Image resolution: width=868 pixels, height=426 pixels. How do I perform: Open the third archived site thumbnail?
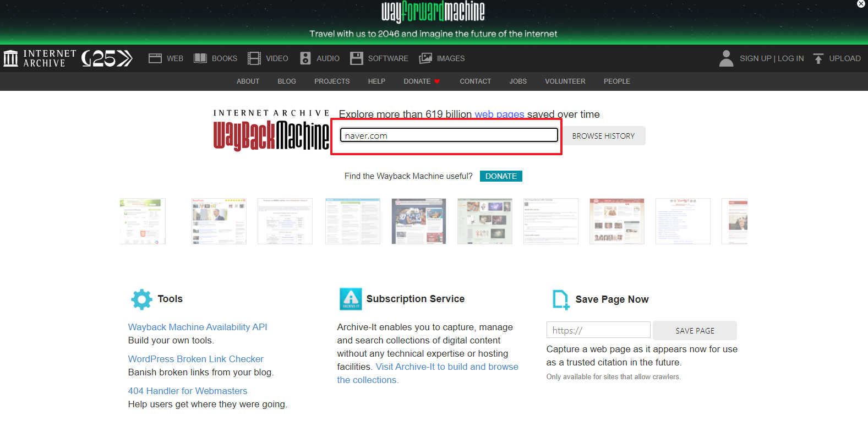click(285, 221)
